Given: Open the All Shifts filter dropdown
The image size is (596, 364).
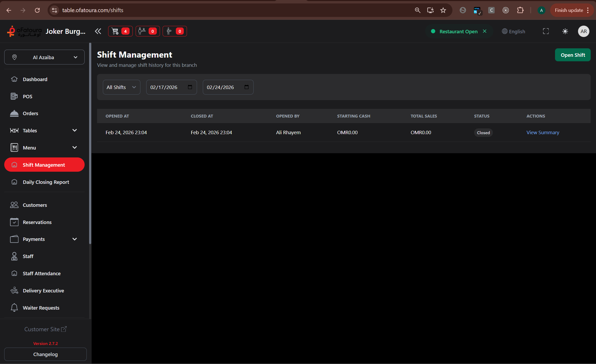Looking at the screenshot, I should pos(121,87).
